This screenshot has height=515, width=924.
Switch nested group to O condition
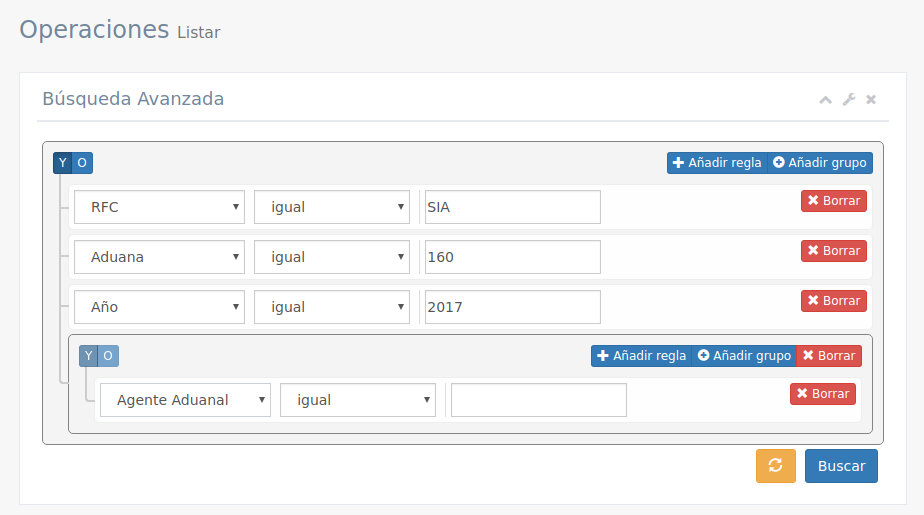coord(108,356)
